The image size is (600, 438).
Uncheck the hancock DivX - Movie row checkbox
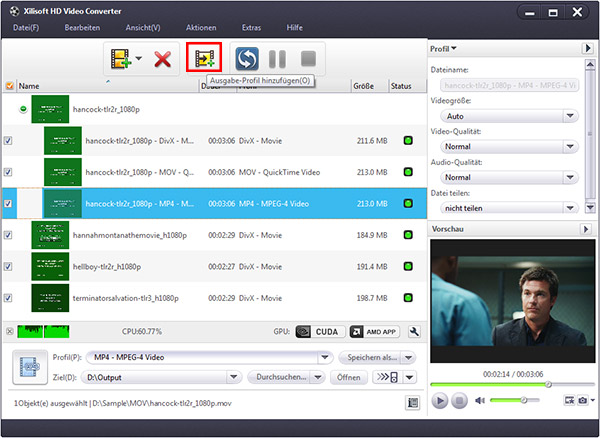click(8, 141)
